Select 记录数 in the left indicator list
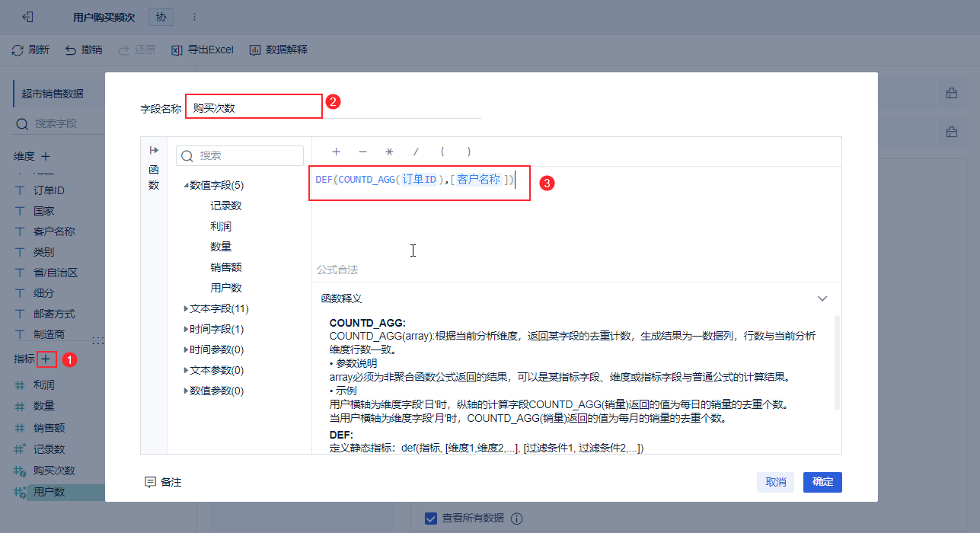The image size is (980, 533). point(49,449)
